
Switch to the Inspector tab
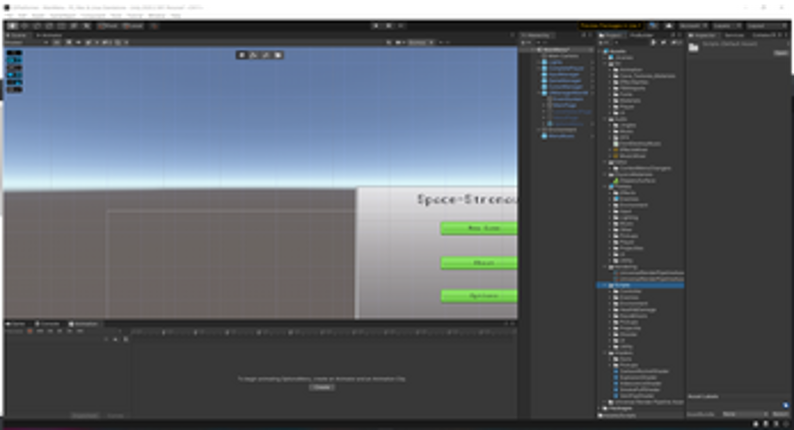coord(702,35)
